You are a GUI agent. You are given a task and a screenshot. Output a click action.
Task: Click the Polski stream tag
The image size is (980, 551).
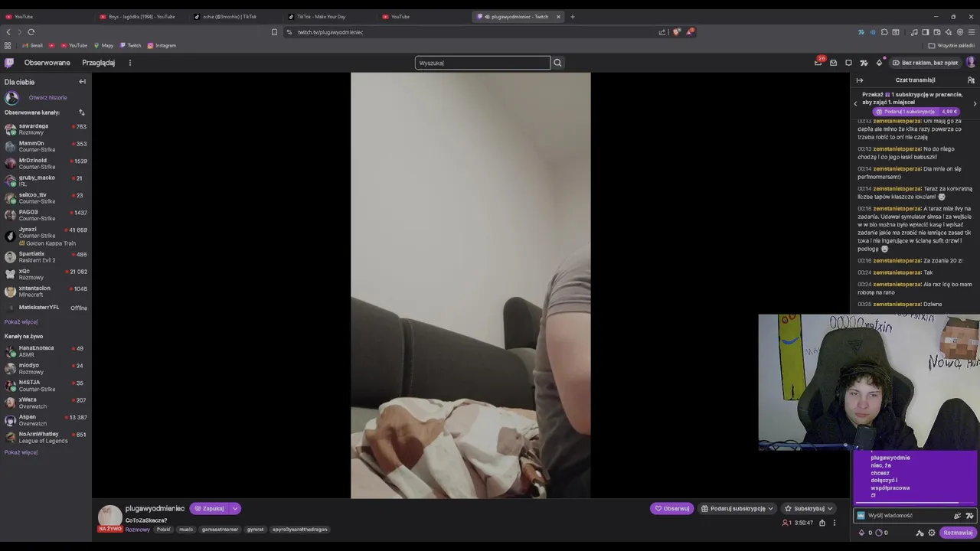164,530
